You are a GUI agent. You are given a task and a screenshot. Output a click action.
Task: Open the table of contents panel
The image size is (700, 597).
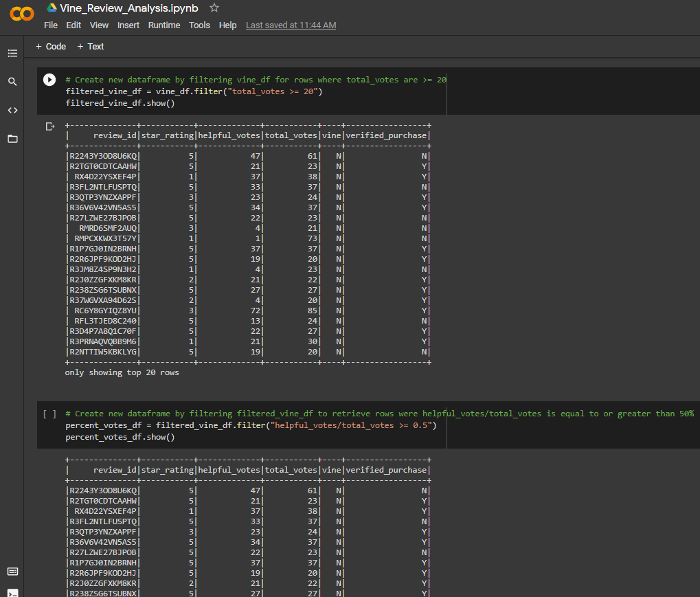pos(12,52)
